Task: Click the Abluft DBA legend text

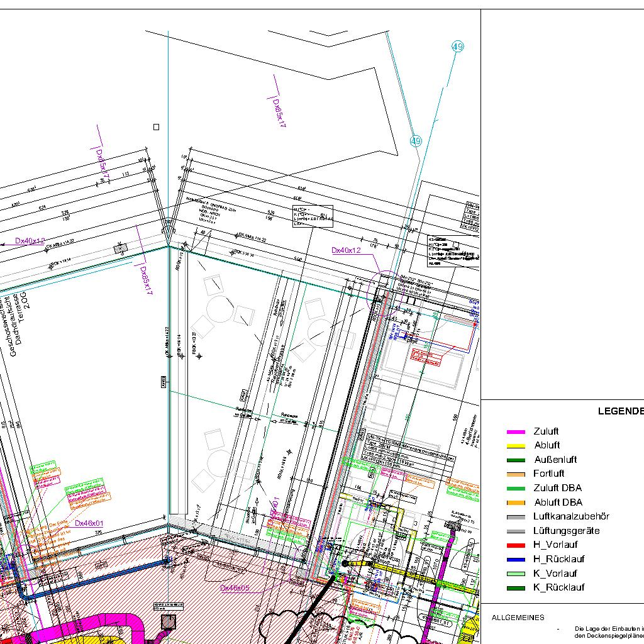Action: [558, 502]
